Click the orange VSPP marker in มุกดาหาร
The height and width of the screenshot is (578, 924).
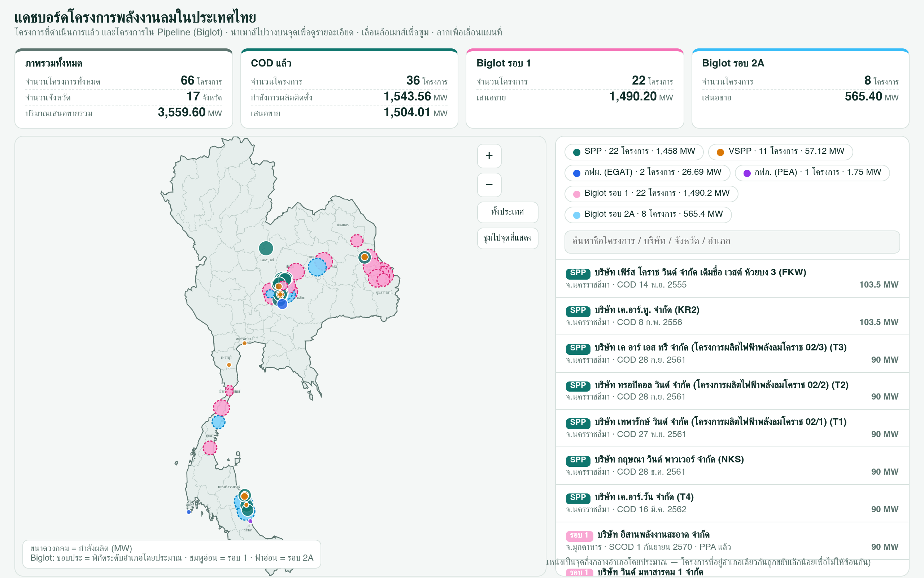(x=365, y=257)
